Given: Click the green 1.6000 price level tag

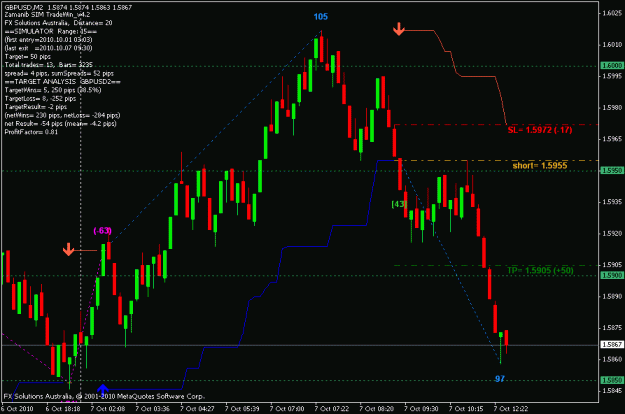Looking at the screenshot, I should (x=612, y=66).
